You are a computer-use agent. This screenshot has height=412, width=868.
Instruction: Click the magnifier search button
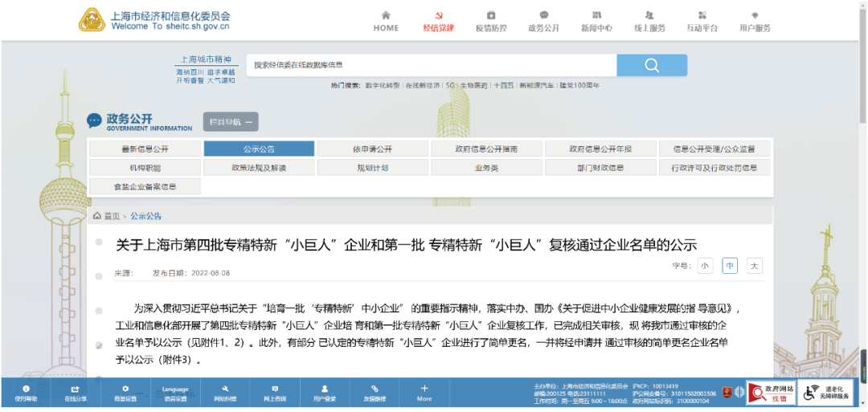tap(652, 65)
